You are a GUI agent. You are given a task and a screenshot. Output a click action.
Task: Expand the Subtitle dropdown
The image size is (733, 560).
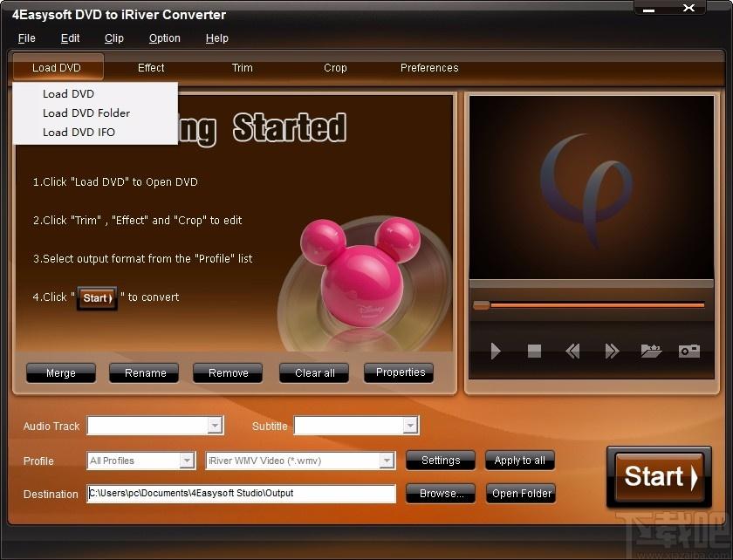[x=410, y=426]
